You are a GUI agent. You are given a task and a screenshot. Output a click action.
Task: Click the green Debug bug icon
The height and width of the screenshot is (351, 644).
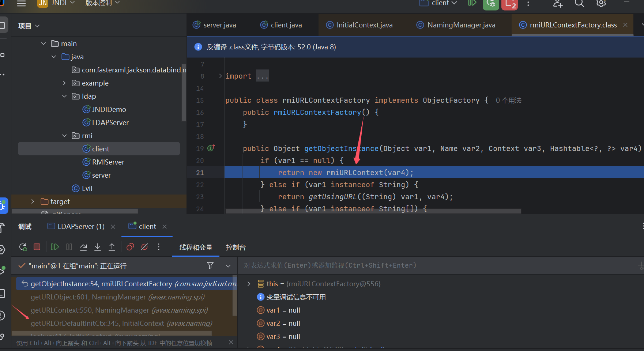click(491, 4)
